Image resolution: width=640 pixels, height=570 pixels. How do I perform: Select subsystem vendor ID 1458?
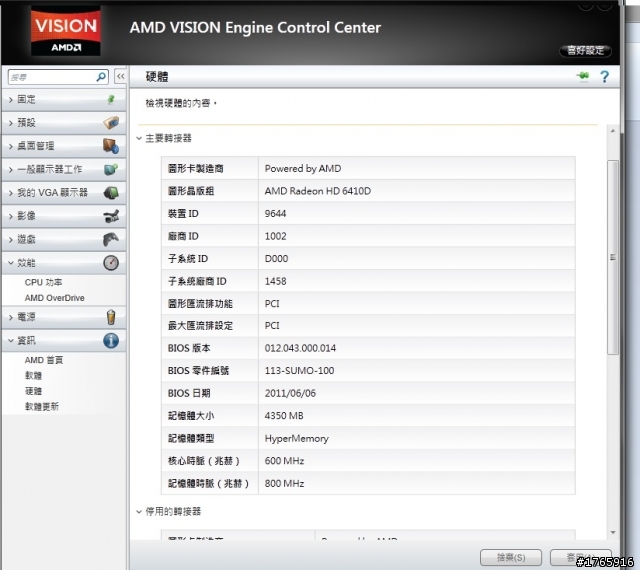(276, 281)
